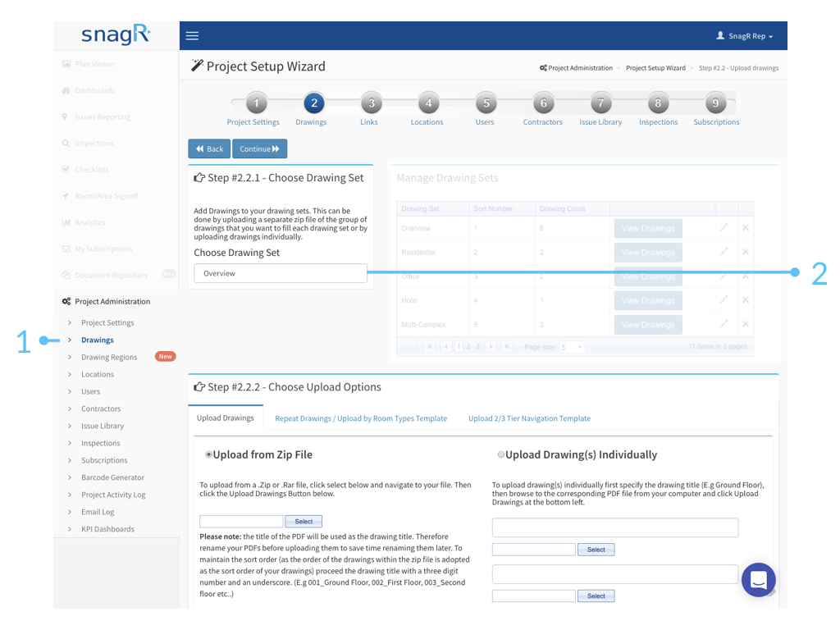Click the Document Repository sidebar item
840x630 pixels.
(x=112, y=275)
